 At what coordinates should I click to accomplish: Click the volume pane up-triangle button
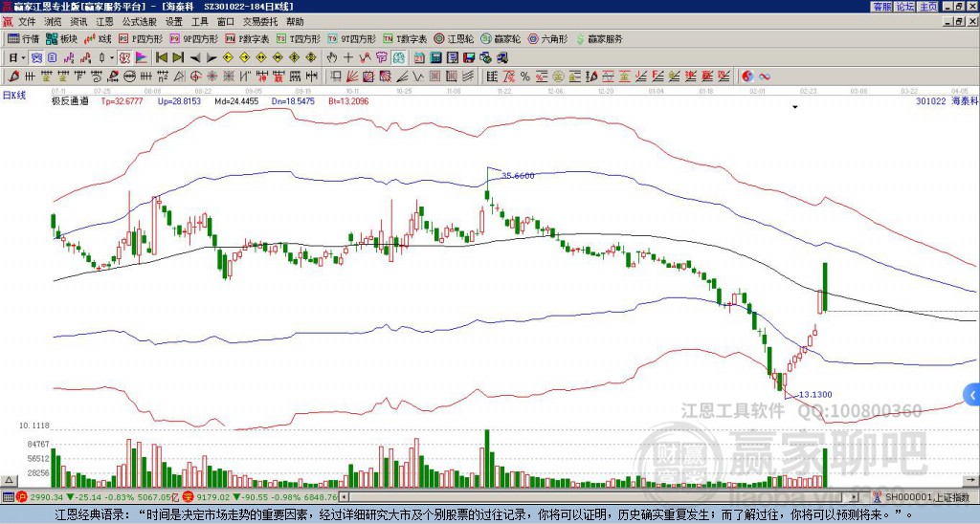[x=8, y=480]
